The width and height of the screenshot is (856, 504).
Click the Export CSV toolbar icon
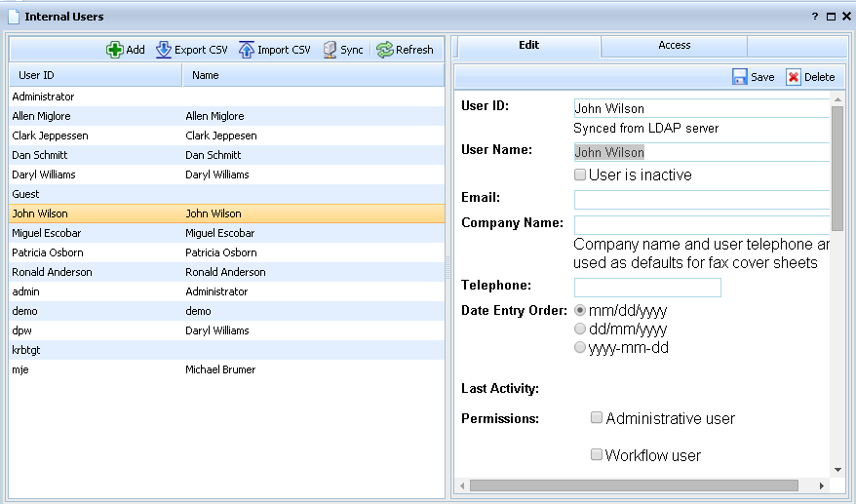coord(164,50)
